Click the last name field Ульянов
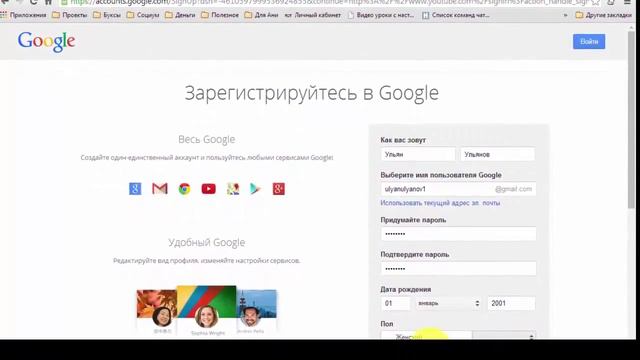The width and height of the screenshot is (640, 360). (x=498, y=154)
